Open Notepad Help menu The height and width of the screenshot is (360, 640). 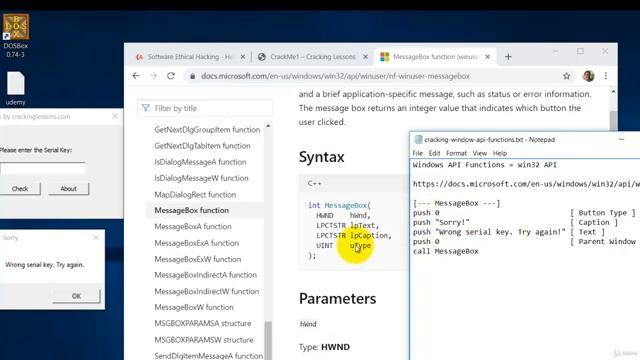click(x=500, y=153)
